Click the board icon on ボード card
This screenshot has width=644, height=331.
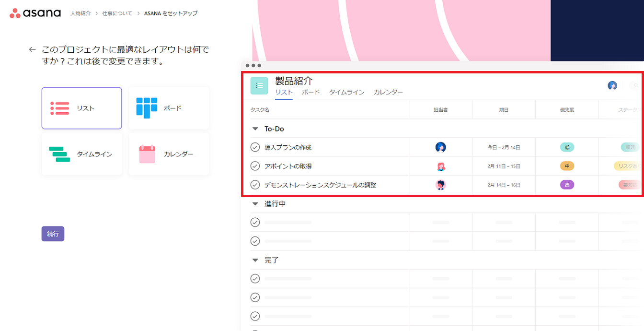point(147,108)
